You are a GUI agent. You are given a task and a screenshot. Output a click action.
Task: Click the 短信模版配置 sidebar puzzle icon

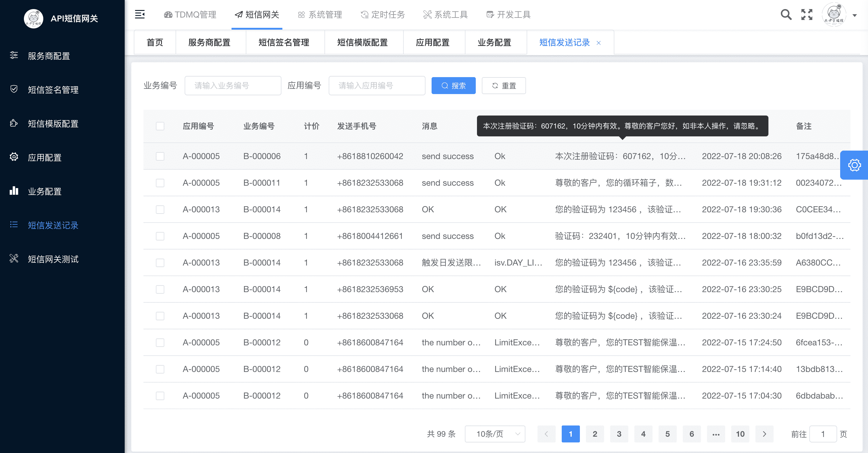click(x=14, y=123)
